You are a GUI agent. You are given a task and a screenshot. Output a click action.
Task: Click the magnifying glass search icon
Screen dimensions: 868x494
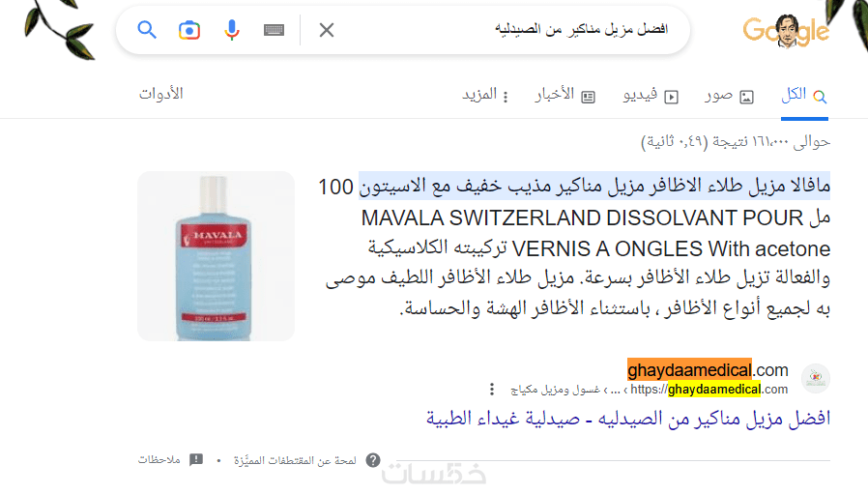(147, 30)
